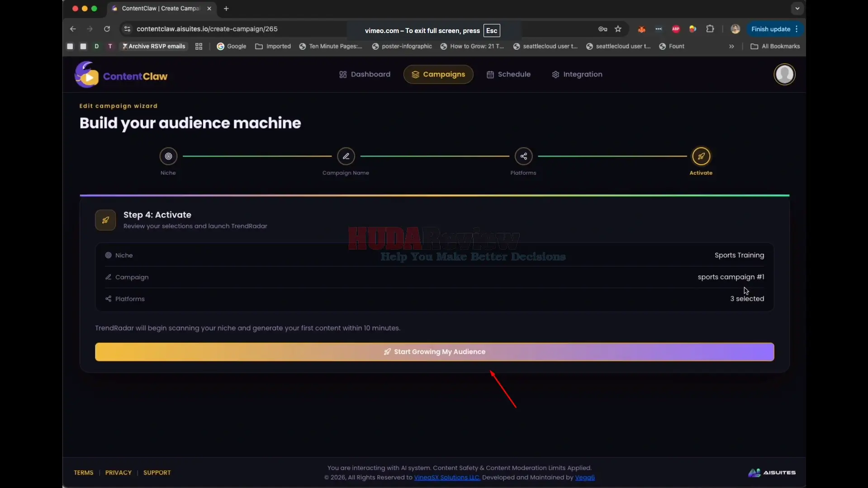Click the Niche row label
This screenshot has width=868, height=488.
[119, 255]
